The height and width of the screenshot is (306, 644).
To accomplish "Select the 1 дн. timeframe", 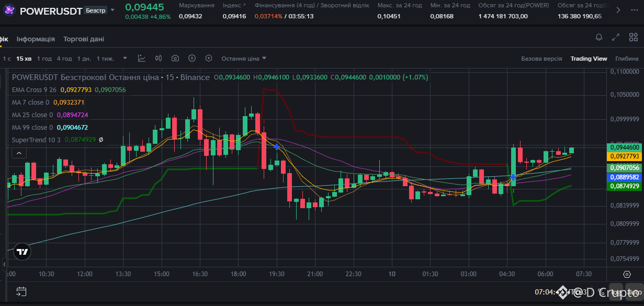I will (x=84, y=59).
